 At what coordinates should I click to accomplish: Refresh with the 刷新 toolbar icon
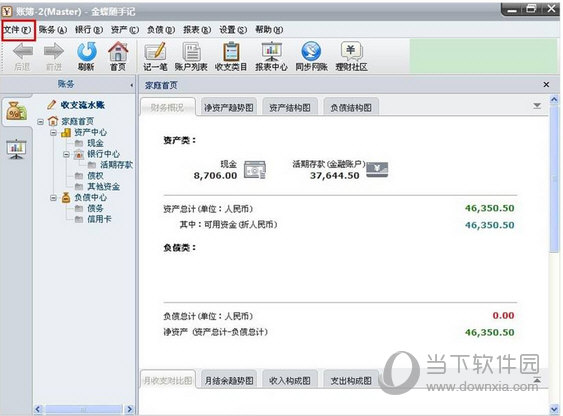[87, 51]
